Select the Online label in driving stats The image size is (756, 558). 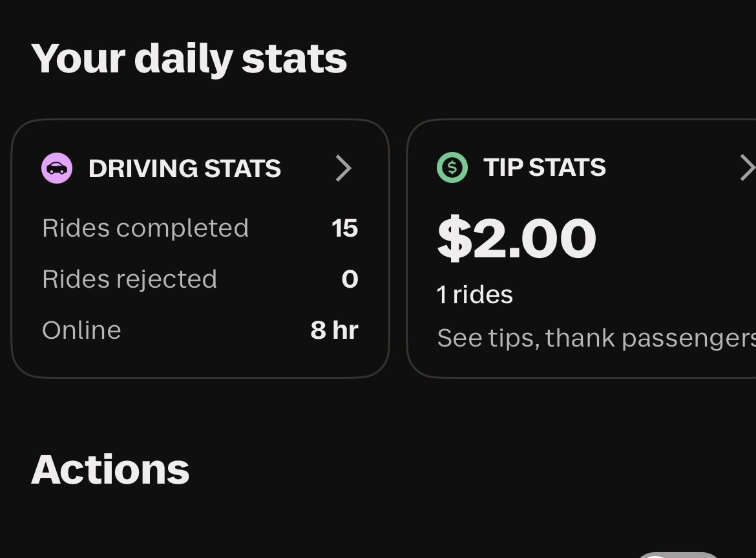pos(82,330)
